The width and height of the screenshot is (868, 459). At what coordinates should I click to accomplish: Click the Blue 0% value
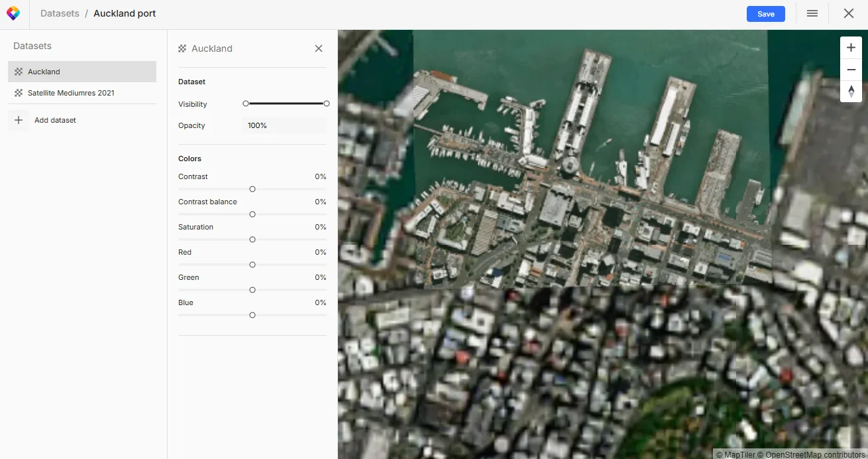point(321,302)
